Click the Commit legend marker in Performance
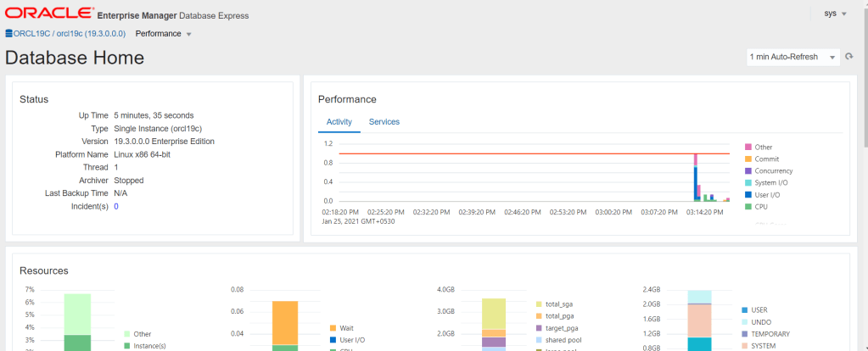Screen dimensions: 868x351 tap(748, 159)
